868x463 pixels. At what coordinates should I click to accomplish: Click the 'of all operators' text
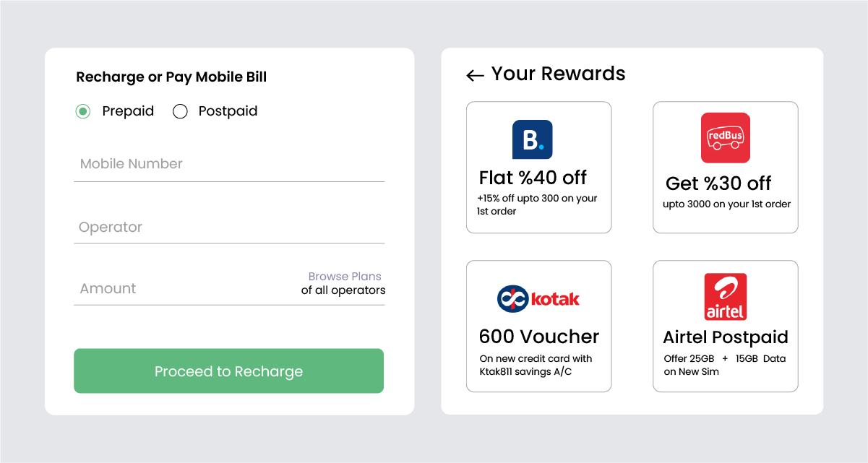(x=343, y=290)
